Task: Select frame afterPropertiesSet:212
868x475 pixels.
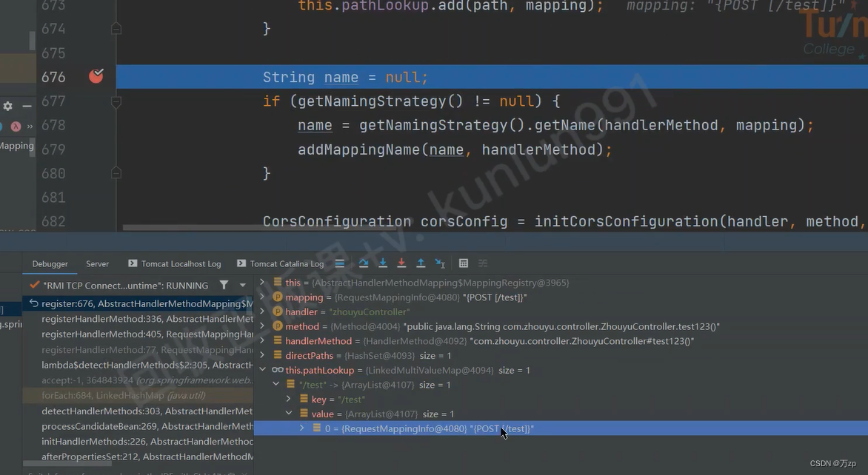Action: pos(138,457)
